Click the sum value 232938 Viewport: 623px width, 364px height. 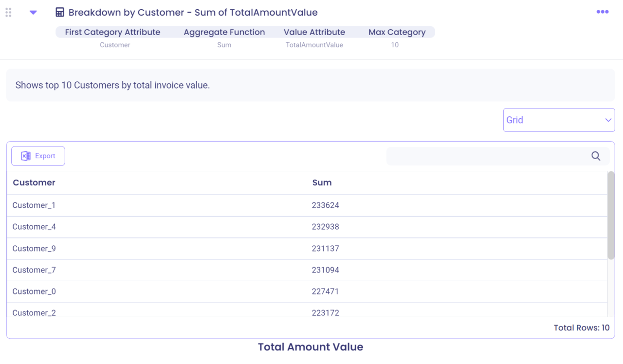325,227
